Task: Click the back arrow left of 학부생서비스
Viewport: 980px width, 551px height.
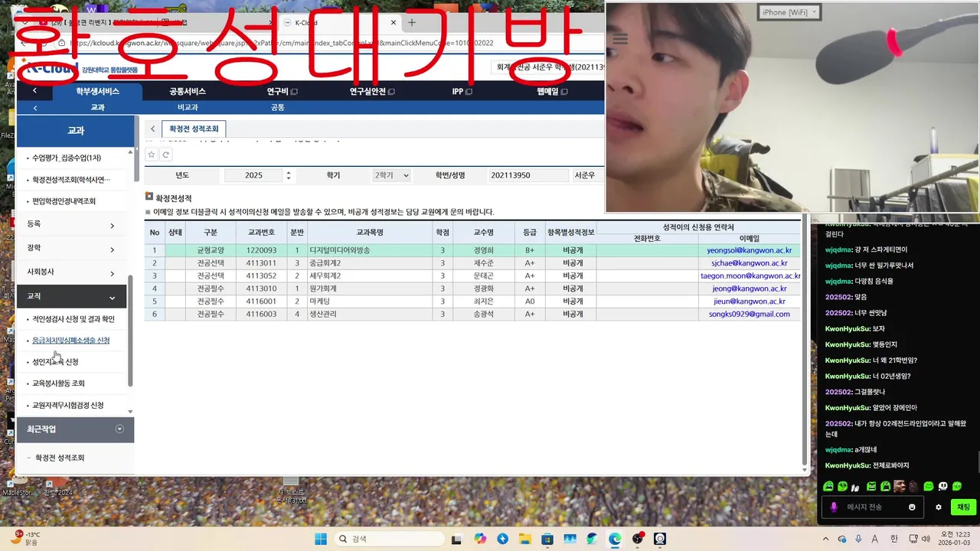Action: point(34,91)
